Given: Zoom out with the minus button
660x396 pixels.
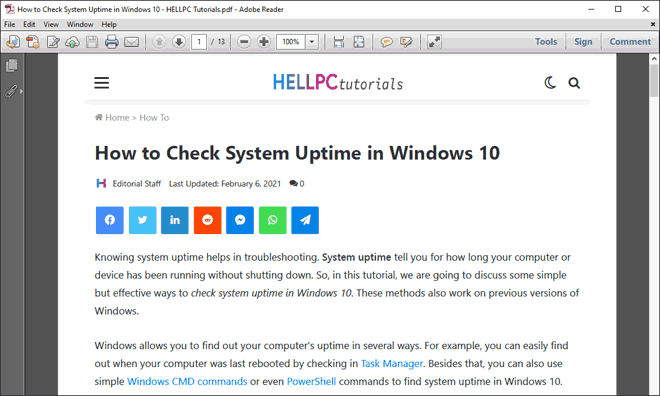Looking at the screenshot, I should 244,42.
